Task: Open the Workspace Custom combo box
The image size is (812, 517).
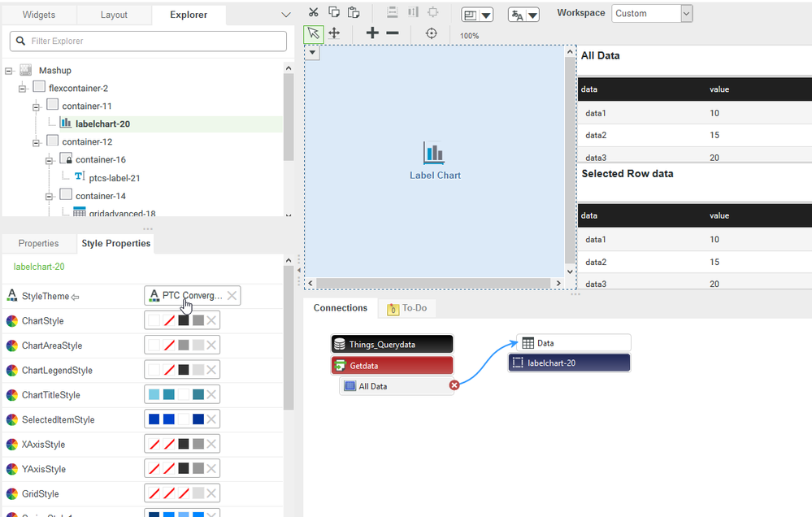Action: (x=652, y=14)
